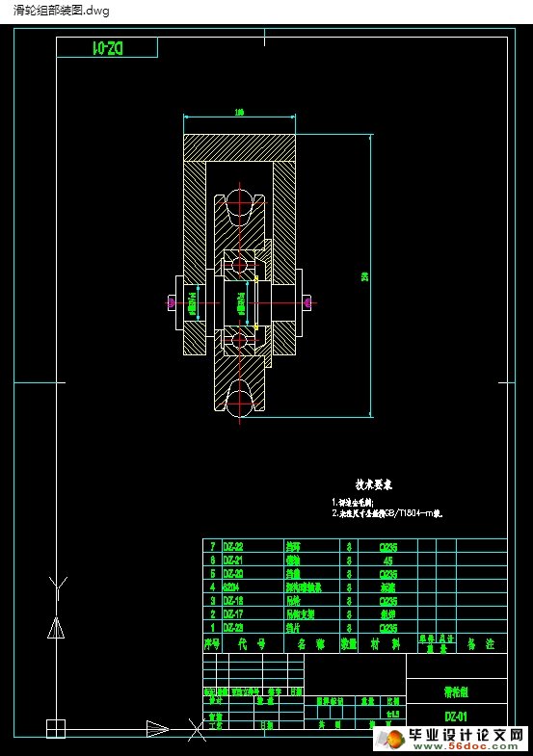This screenshot has width=533, height=756.
Task: Click the 备注 column header
Action: click(x=481, y=644)
